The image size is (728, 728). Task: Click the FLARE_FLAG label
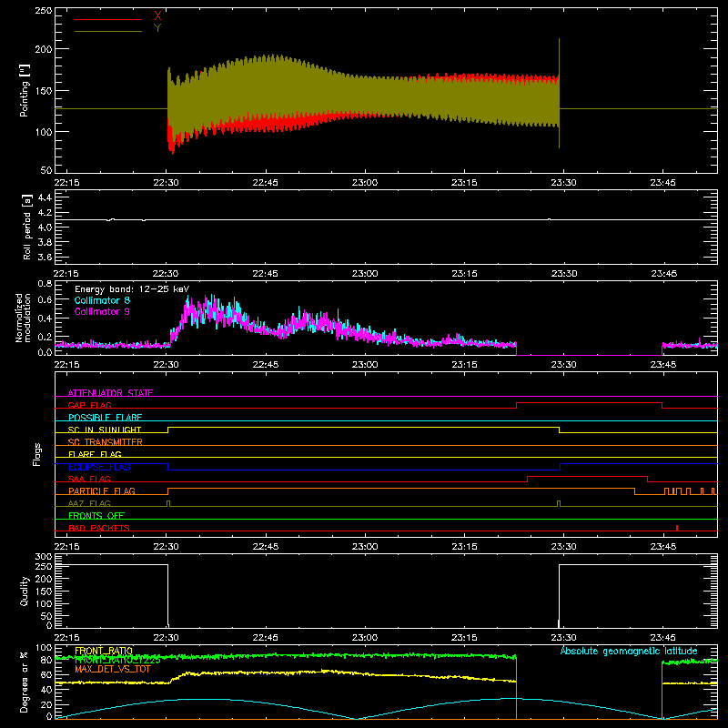tap(95, 454)
